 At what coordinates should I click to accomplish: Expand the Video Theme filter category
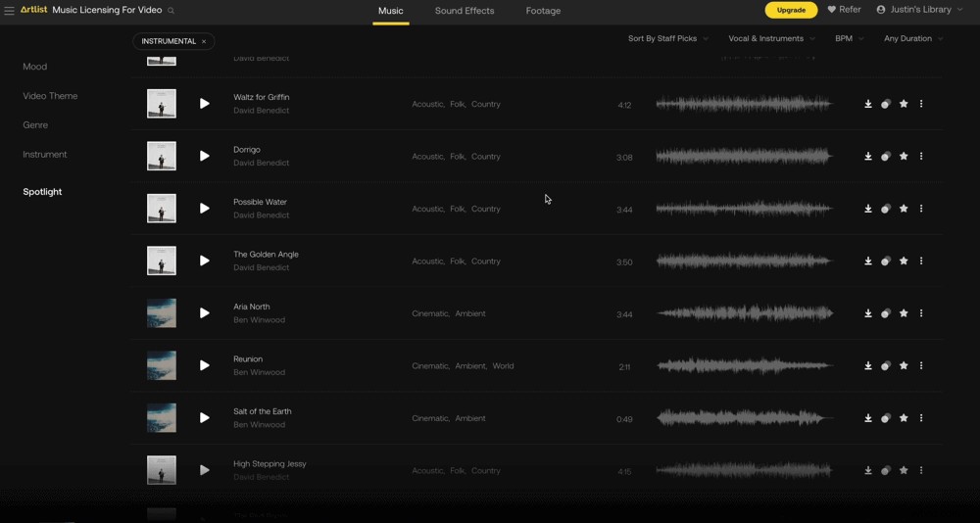[50, 96]
